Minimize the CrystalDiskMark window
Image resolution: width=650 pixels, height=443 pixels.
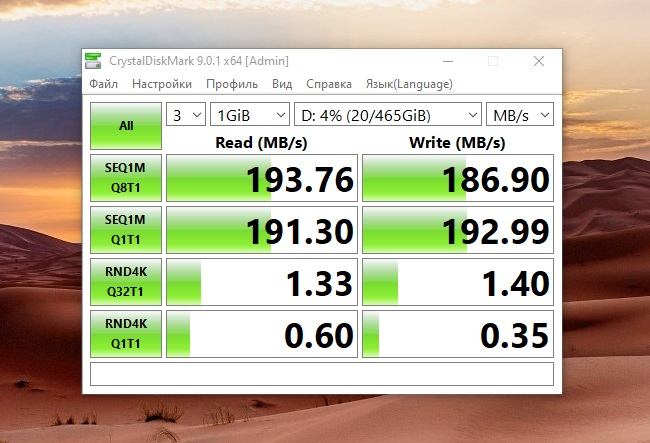click(446, 61)
